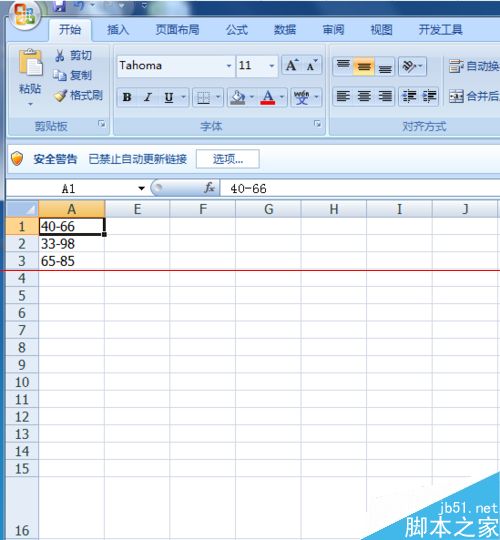The image size is (500, 540).
Task: Select column H header
Action: [334, 209]
